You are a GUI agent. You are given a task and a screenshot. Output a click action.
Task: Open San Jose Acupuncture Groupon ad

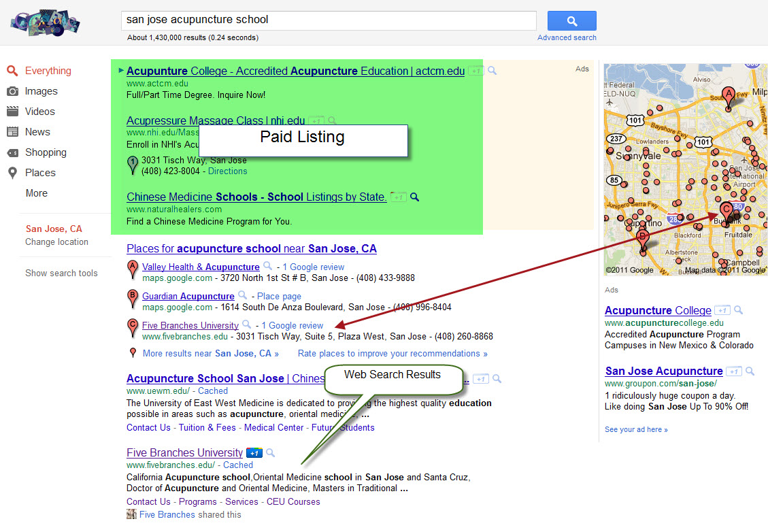pyautogui.click(x=664, y=371)
